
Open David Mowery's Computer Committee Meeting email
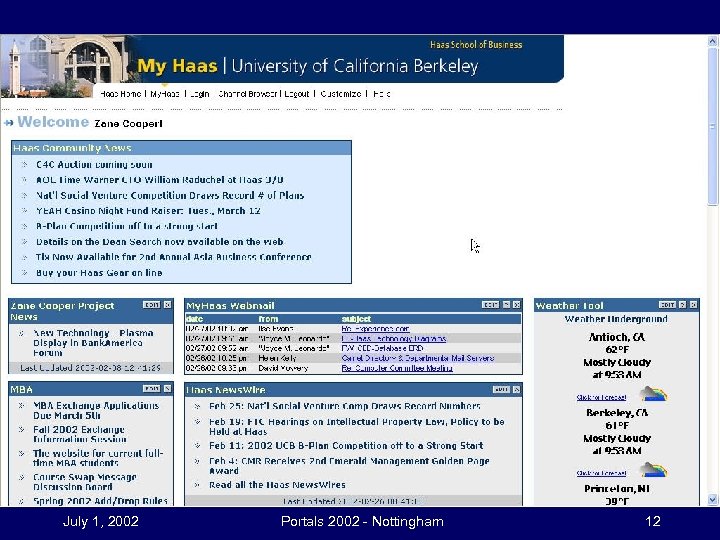397,368
